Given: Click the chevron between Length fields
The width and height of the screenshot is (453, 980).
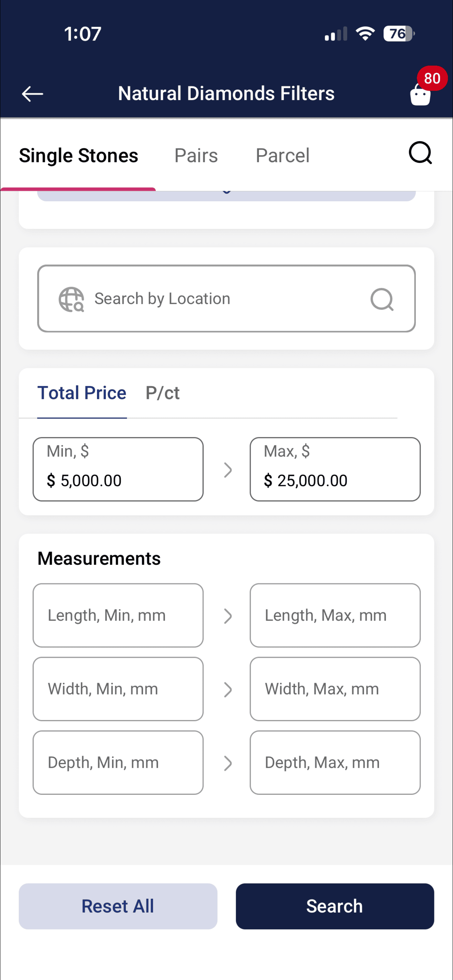Looking at the screenshot, I should [x=227, y=616].
